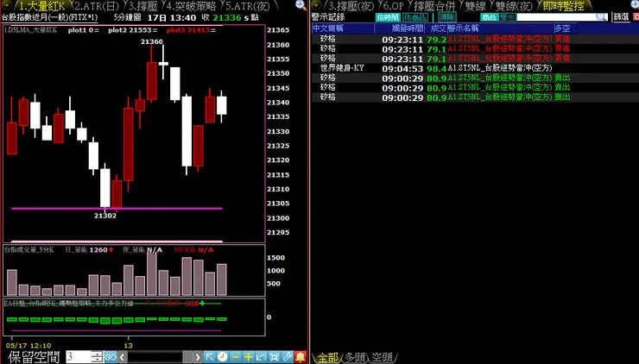Switch to the 4.突破策略 tab

[191, 6]
